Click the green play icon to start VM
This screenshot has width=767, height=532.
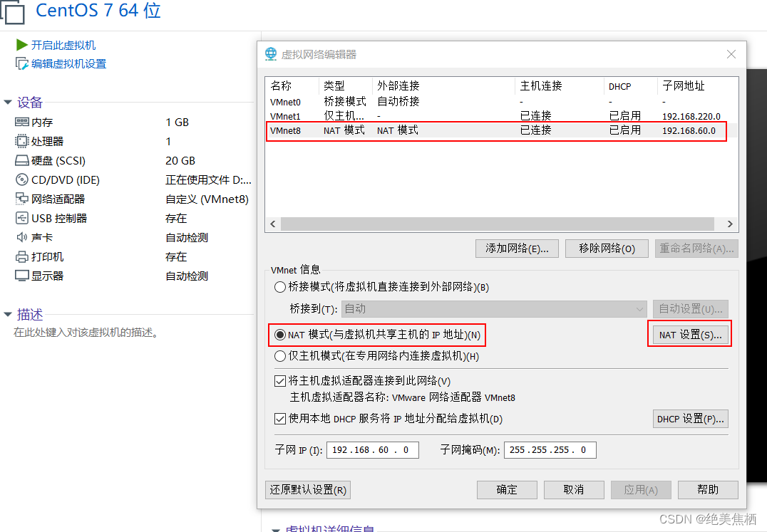point(21,45)
